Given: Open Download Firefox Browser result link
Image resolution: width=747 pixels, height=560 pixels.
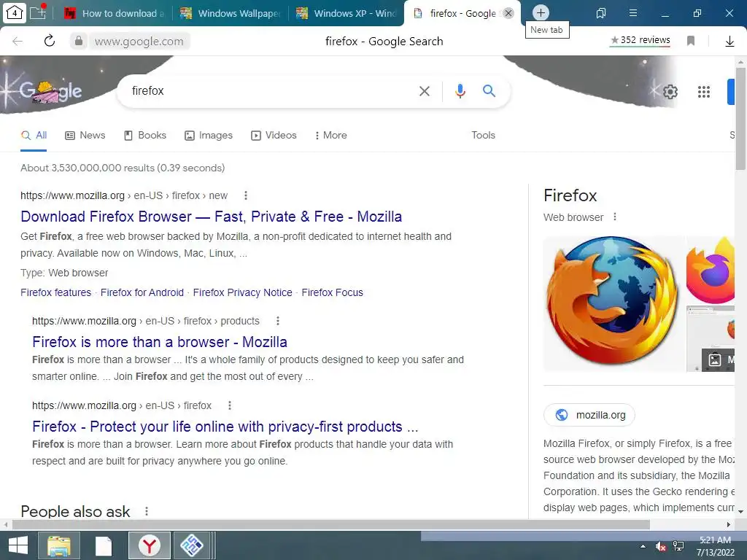Looking at the screenshot, I should pyautogui.click(x=211, y=217).
